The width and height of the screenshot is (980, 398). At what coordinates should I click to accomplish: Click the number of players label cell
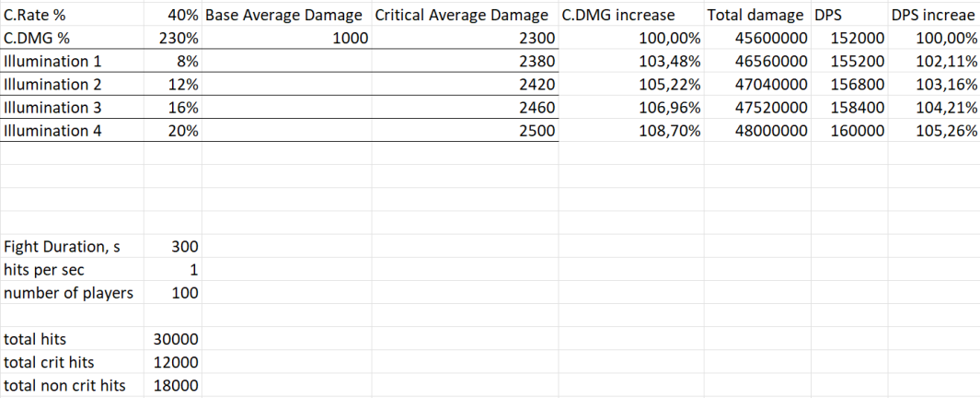coord(68,293)
